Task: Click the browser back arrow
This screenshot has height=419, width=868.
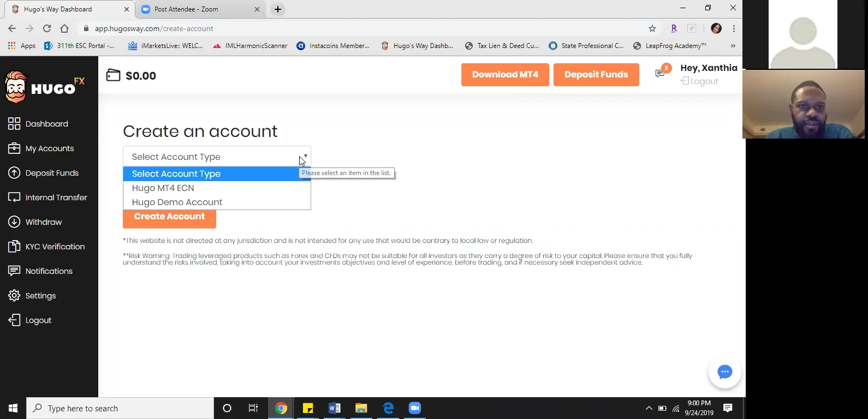Action: coord(12,28)
